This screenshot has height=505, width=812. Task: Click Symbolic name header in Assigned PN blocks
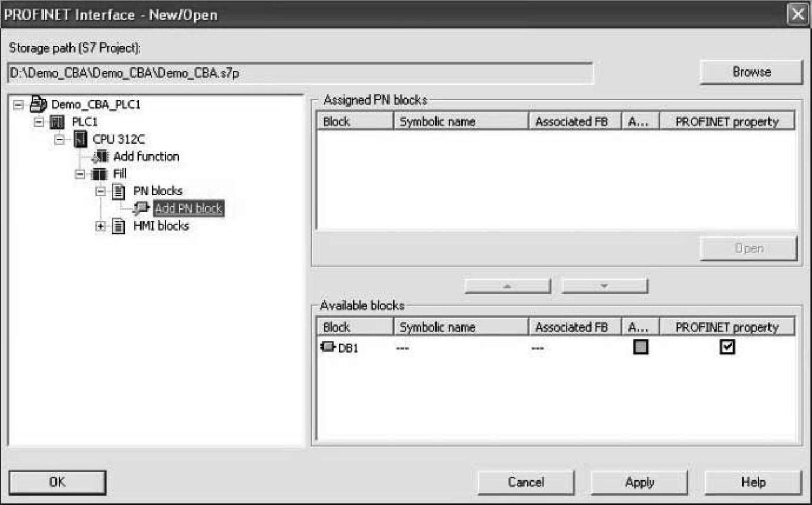pos(461,121)
